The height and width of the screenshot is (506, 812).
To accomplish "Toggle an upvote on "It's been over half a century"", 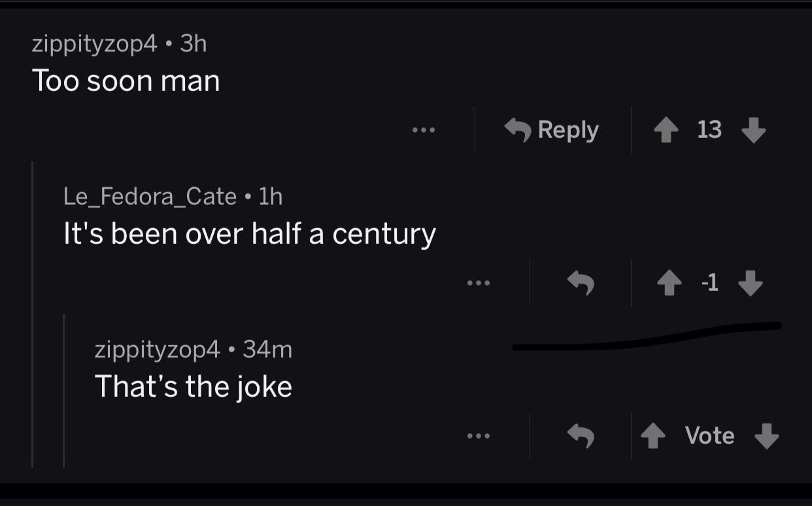I will click(669, 282).
